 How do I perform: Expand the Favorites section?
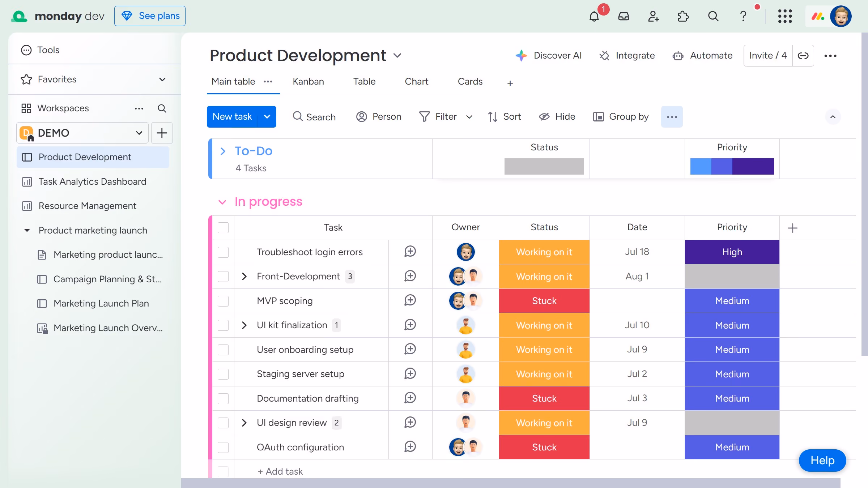coord(162,79)
